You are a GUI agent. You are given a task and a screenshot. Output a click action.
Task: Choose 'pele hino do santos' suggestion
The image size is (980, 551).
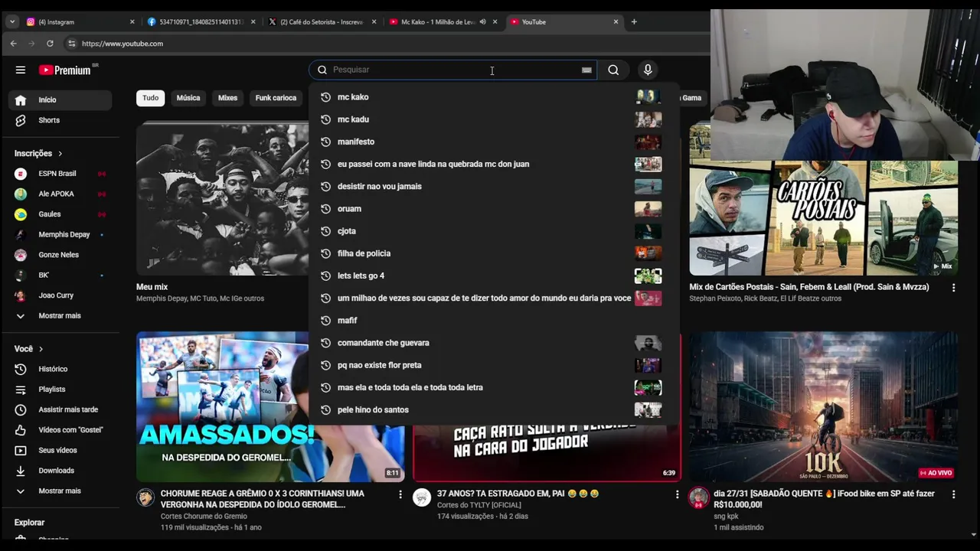494,410
